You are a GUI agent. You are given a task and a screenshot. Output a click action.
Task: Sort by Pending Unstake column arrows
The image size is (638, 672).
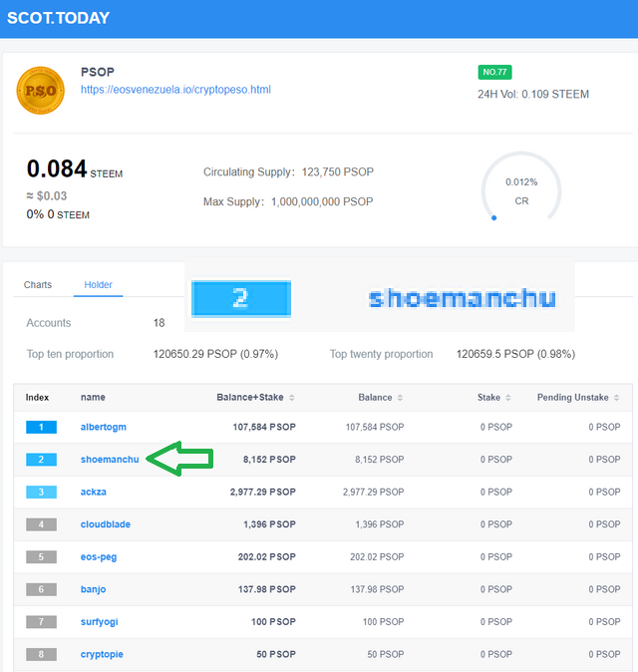[617, 398]
